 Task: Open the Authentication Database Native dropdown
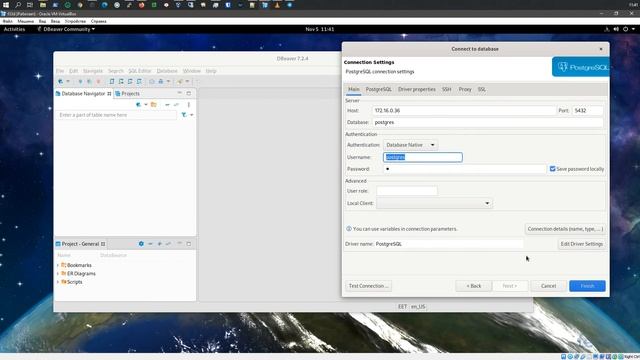[410, 145]
